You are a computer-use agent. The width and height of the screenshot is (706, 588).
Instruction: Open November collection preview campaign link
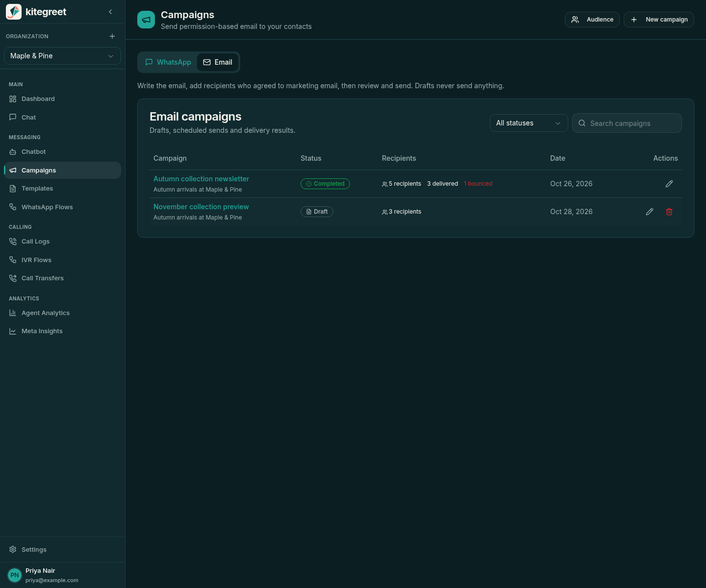[201, 207]
